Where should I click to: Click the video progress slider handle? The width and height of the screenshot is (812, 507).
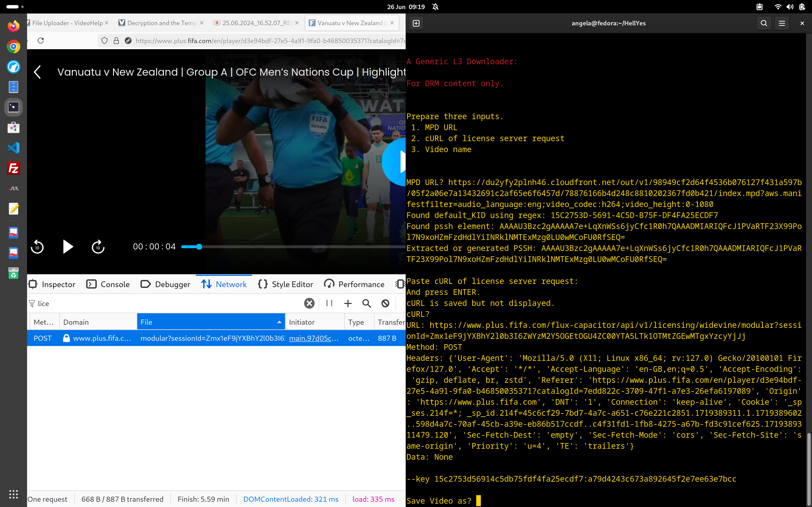(199, 247)
